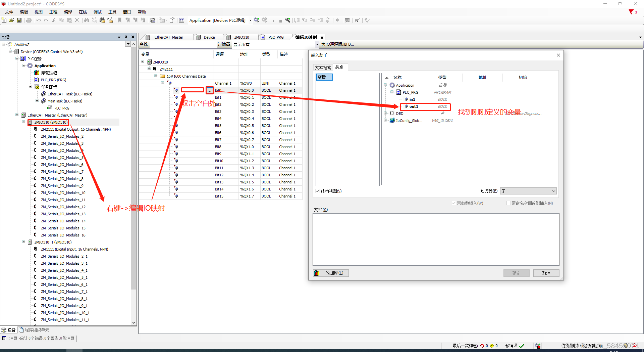Switch to the PLC_PRG tab
The width and height of the screenshot is (644, 352).
click(276, 37)
